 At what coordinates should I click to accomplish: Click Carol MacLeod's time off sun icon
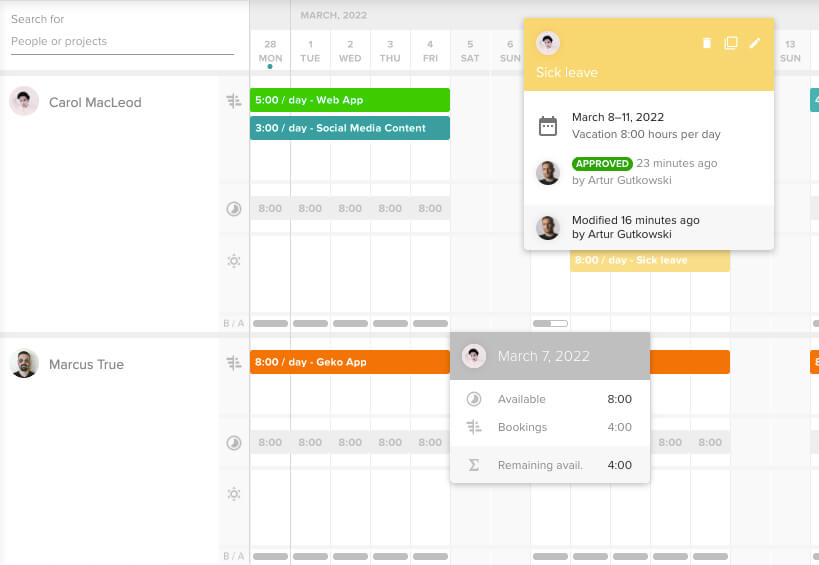(x=234, y=261)
